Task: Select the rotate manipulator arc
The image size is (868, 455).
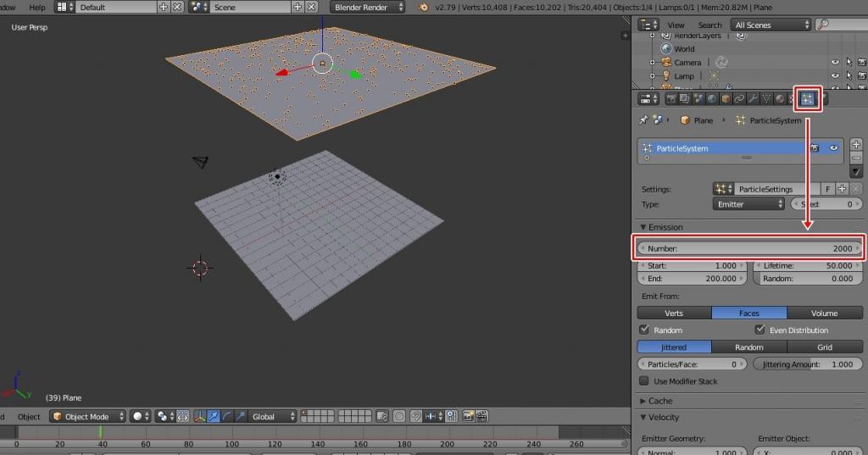Action: 226,416
